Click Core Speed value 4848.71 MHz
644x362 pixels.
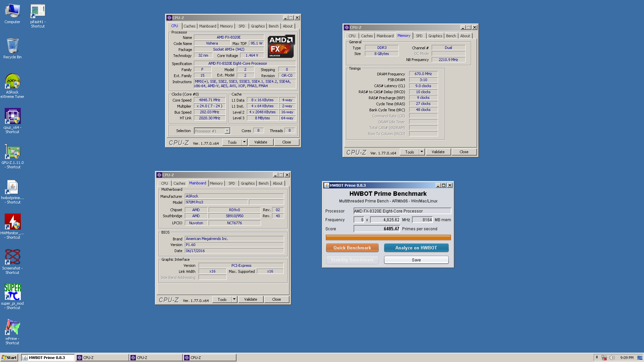(210, 100)
